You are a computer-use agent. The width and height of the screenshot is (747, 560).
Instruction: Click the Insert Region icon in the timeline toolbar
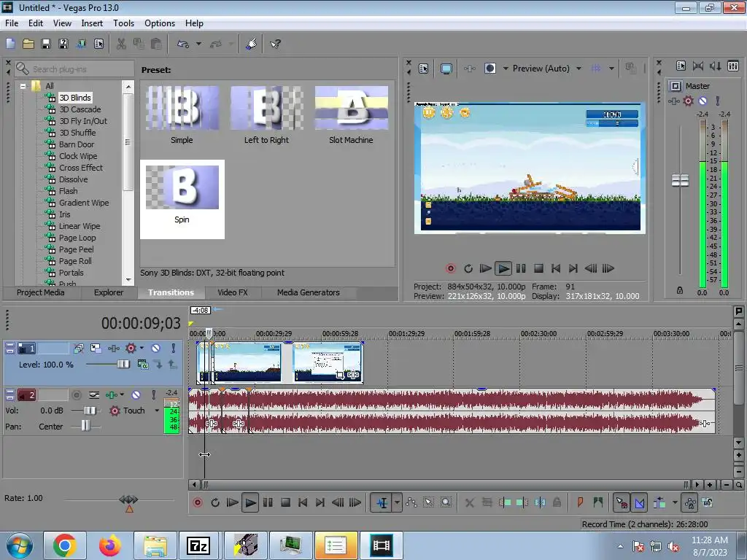click(x=598, y=502)
